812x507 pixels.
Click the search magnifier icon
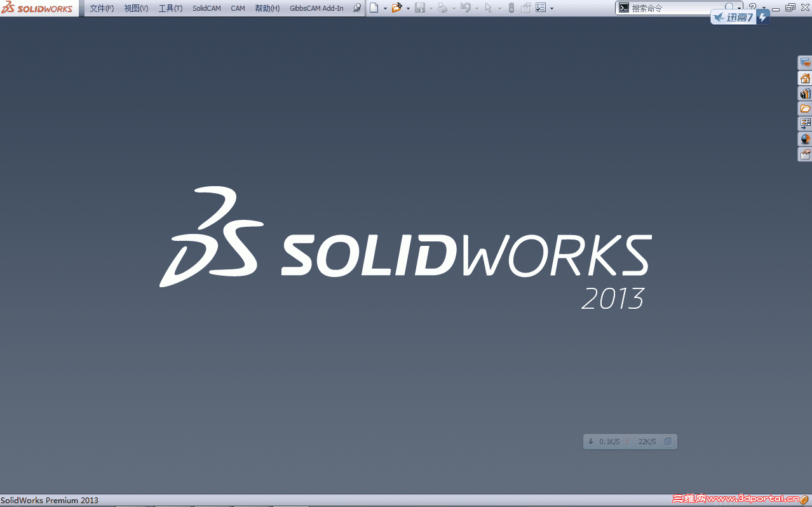(x=729, y=8)
